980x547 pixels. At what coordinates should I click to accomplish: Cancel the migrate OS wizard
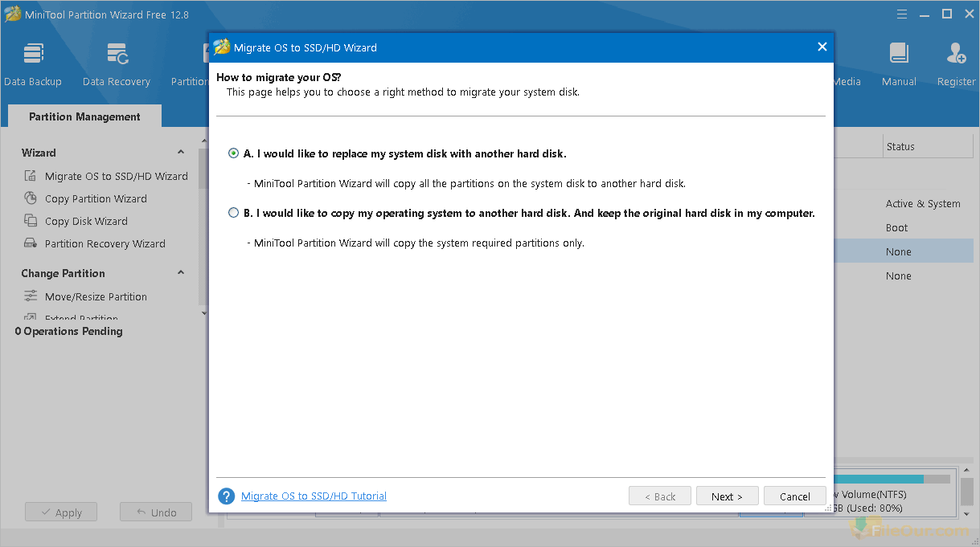click(x=794, y=496)
